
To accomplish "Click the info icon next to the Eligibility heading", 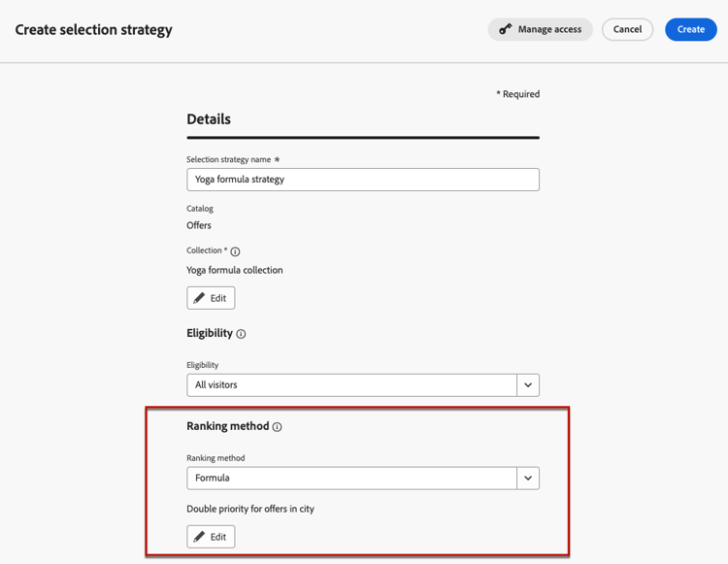I will pyautogui.click(x=241, y=334).
